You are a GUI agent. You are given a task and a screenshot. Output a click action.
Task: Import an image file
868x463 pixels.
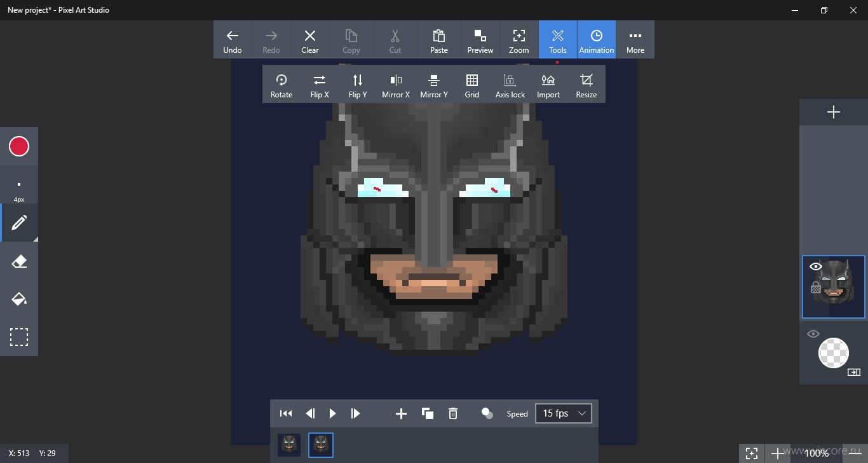[x=548, y=84]
